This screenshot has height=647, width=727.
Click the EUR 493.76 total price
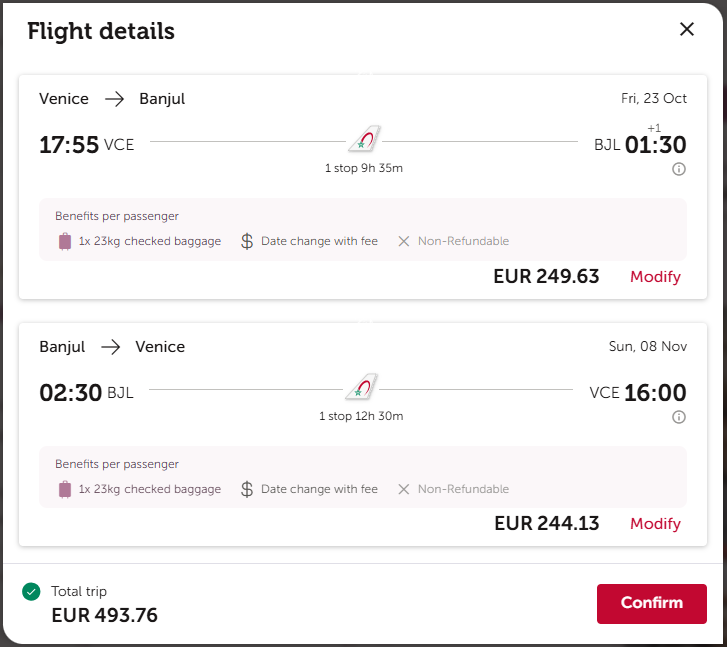[104, 615]
